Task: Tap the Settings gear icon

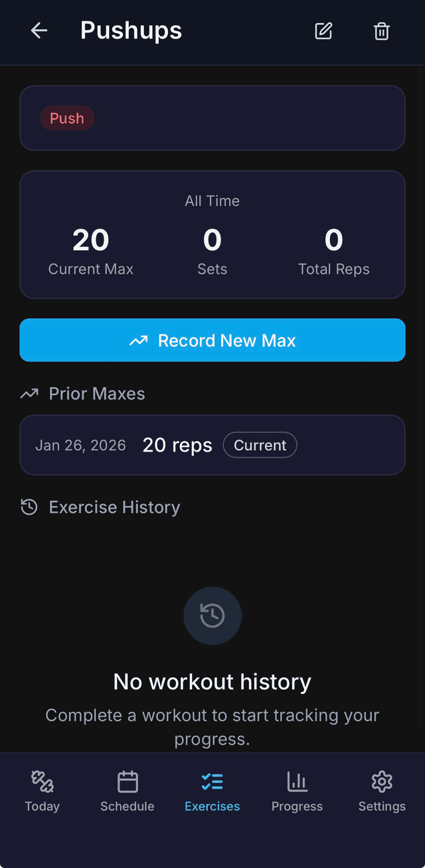Action: [x=381, y=781]
